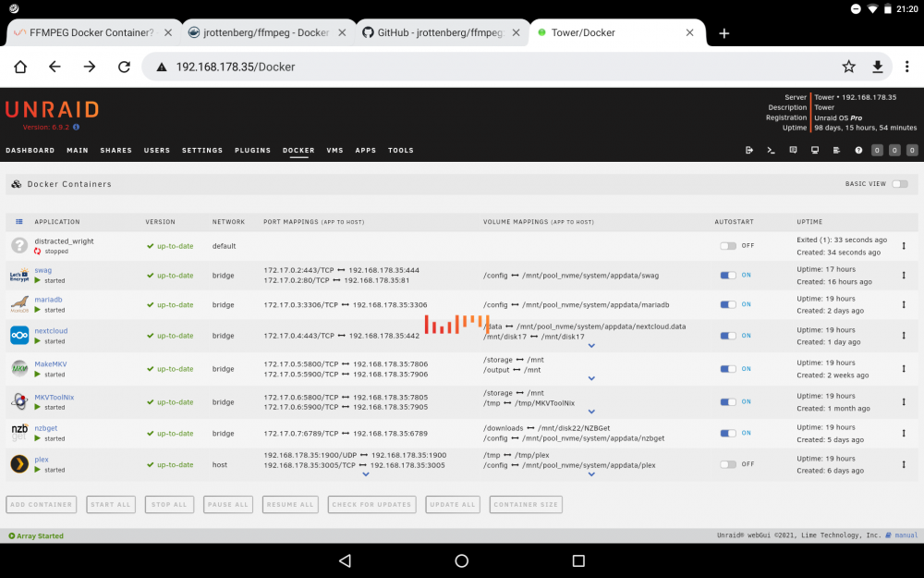Disable autostart for swag
924x578 pixels.
pos(728,276)
